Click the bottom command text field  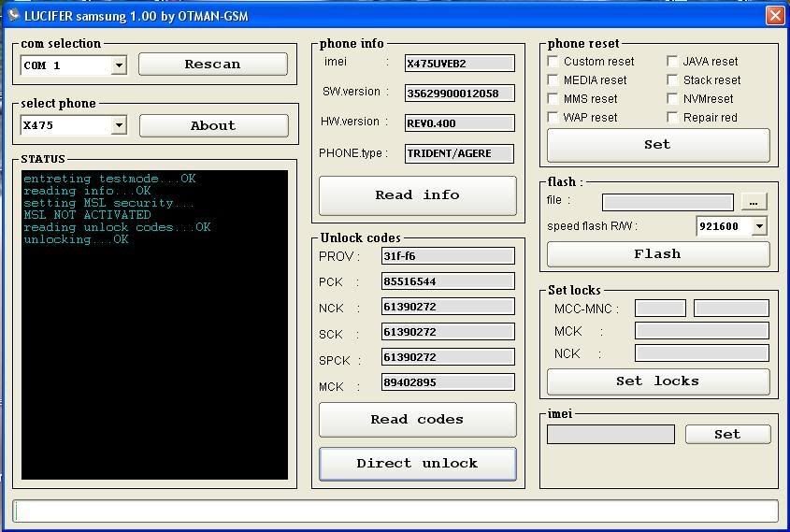tap(395, 511)
